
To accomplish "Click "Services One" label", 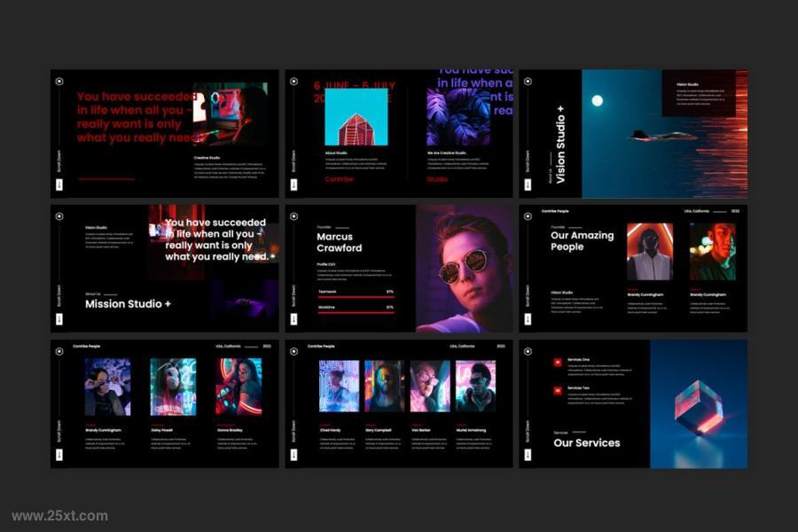I will [x=579, y=359].
